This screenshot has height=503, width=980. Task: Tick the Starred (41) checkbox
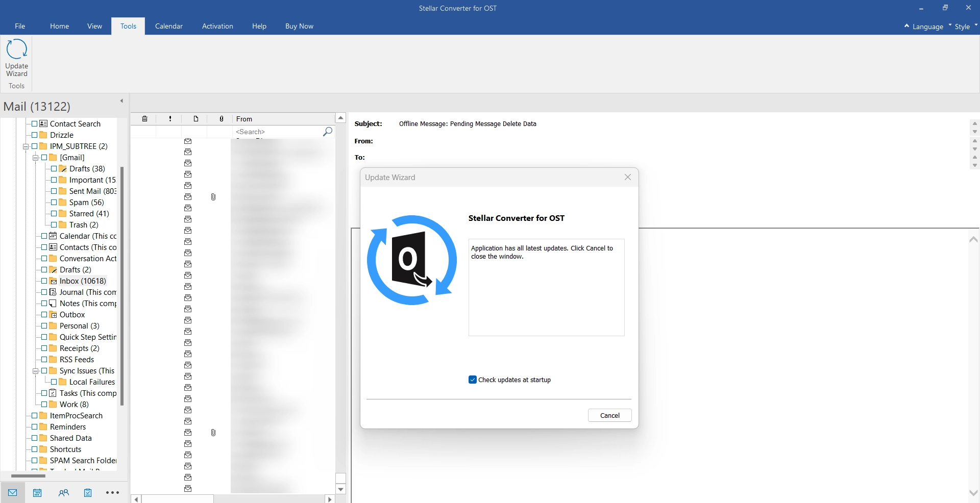[54, 214]
